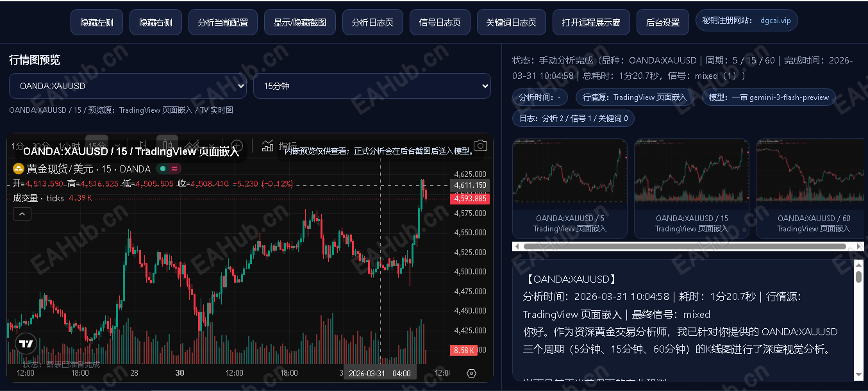868x391 pixels.
Task: Click down arrow of analysis text scrollbar
Action: (859, 374)
